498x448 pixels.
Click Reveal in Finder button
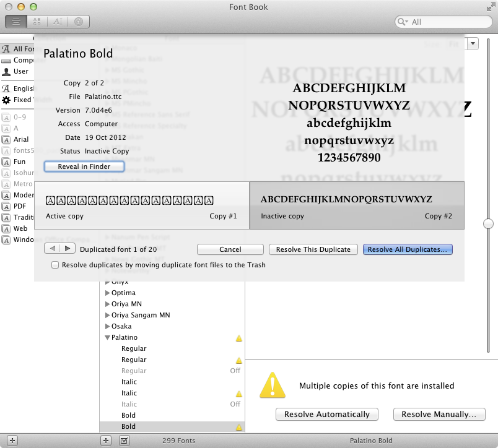pyautogui.click(x=84, y=166)
